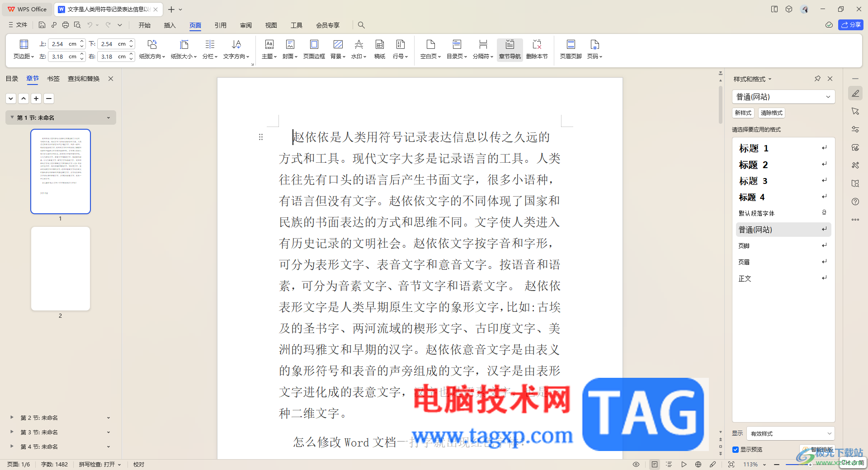This screenshot has height=470, width=868.
Task: Expand 第 2 节 section node
Action: (12, 418)
